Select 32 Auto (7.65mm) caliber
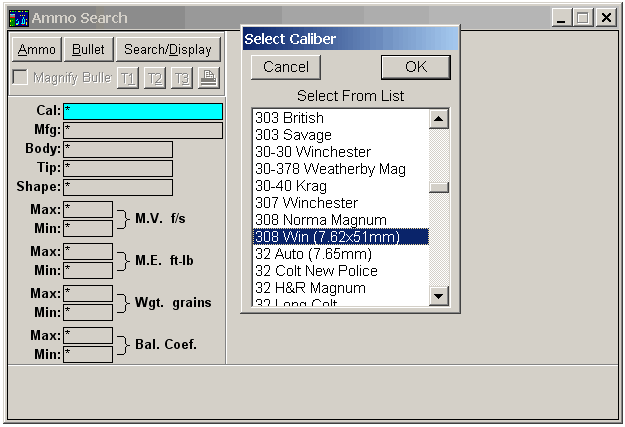The height and width of the screenshot is (427, 625). pos(341,254)
